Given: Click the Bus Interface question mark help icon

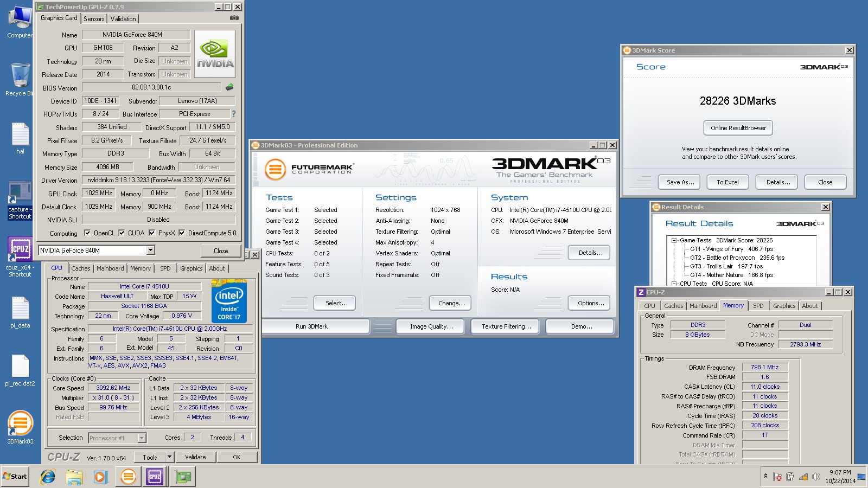Looking at the screenshot, I should (234, 114).
